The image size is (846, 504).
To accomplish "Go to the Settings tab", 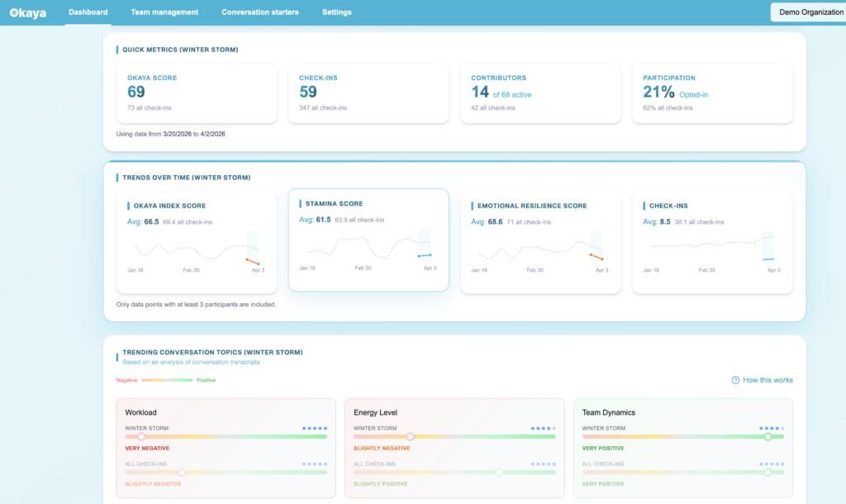I will point(337,12).
